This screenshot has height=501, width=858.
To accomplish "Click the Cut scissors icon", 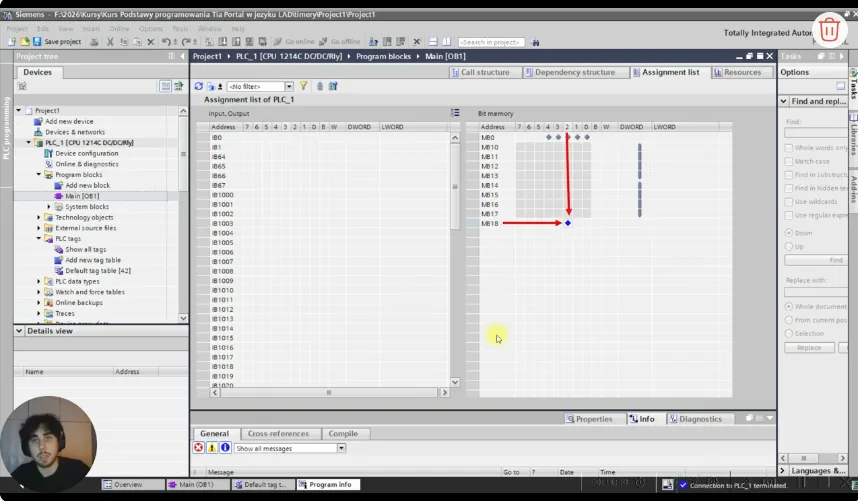I will [110, 42].
